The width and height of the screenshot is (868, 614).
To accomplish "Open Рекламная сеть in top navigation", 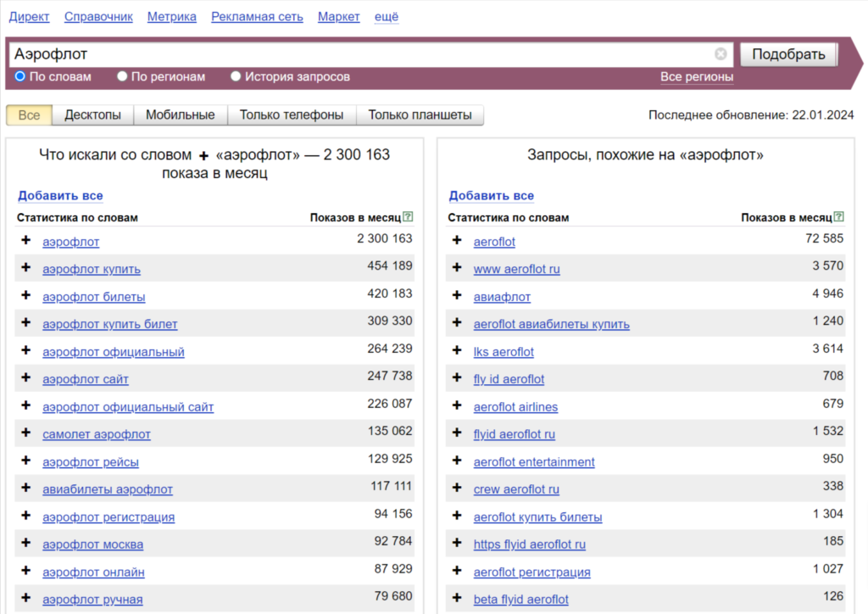I will pos(258,17).
